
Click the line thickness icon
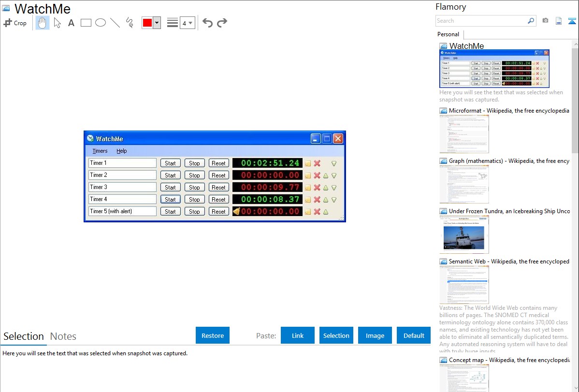tap(173, 23)
